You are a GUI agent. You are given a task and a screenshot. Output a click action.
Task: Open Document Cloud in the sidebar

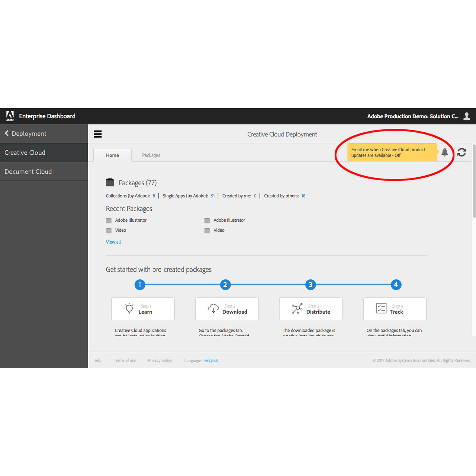click(28, 171)
